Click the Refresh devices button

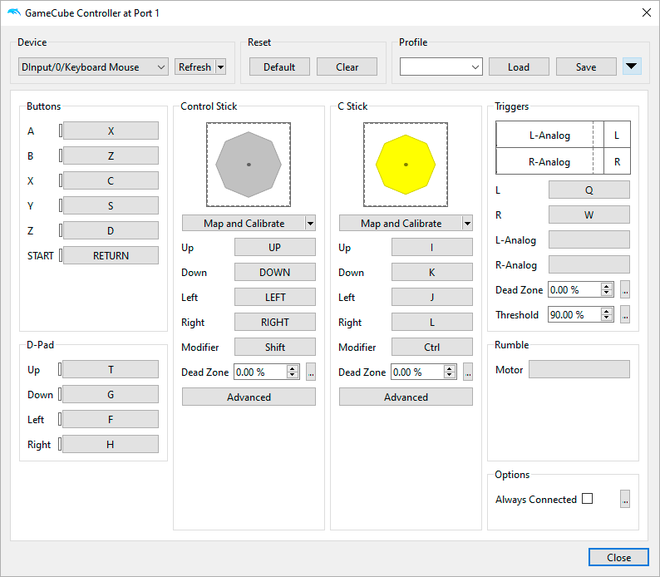[x=195, y=67]
